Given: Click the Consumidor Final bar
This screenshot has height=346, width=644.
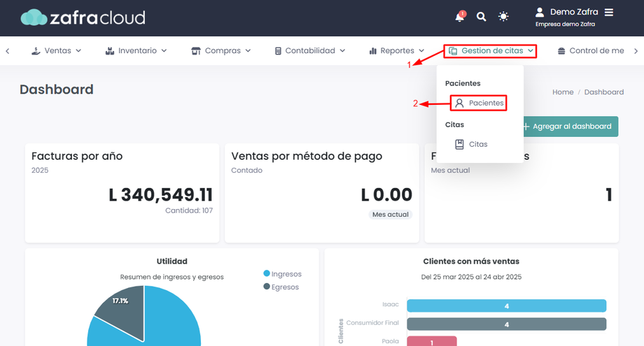Looking at the screenshot, I should (506, 324).
